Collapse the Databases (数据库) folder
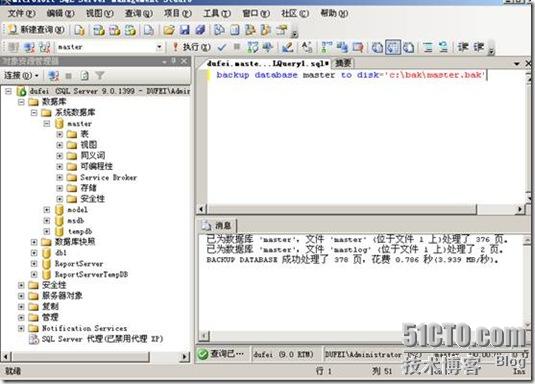The height and width of the screenshot is (384, 535). (x=21, y=102)
